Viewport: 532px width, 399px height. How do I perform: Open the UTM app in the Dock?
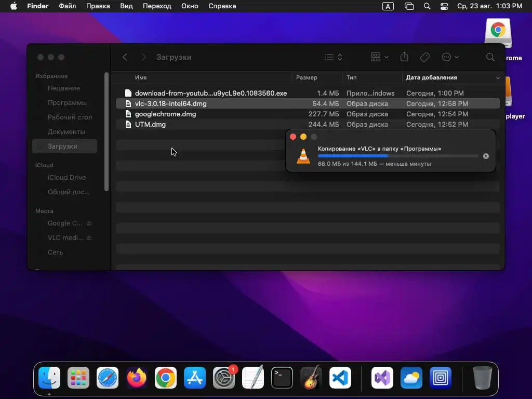click(x=441, y=378)
